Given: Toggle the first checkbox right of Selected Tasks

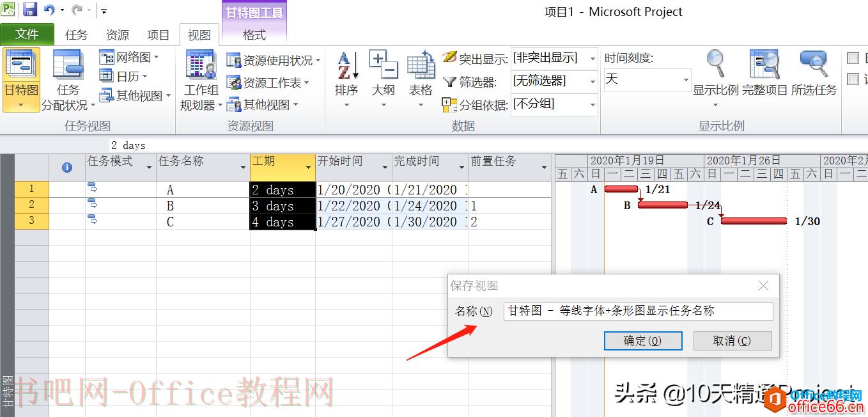Looking at the screenshot, I should click(x=853, y=58).
